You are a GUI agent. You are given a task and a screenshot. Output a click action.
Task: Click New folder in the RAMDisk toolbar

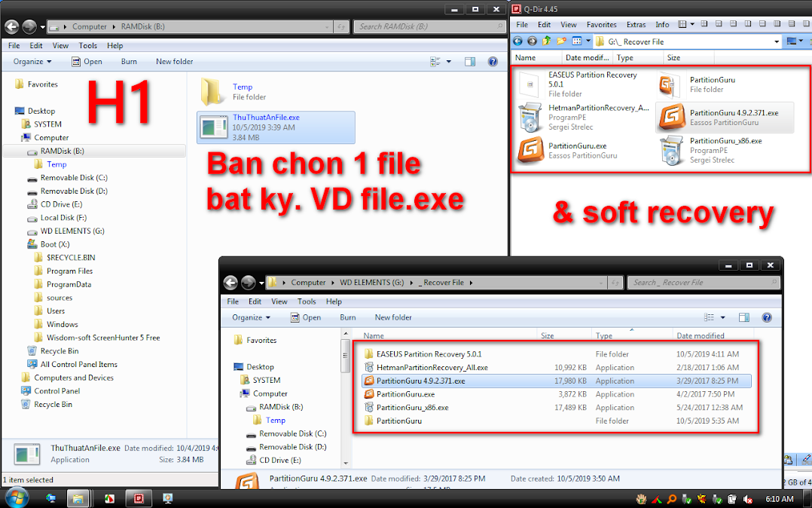click(175, 62)
